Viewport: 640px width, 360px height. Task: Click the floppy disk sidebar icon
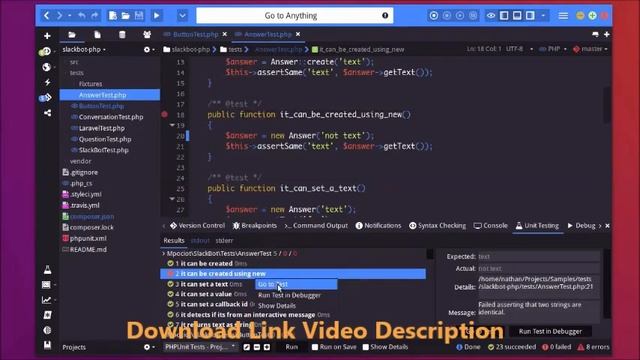click(x=47, y=345)
